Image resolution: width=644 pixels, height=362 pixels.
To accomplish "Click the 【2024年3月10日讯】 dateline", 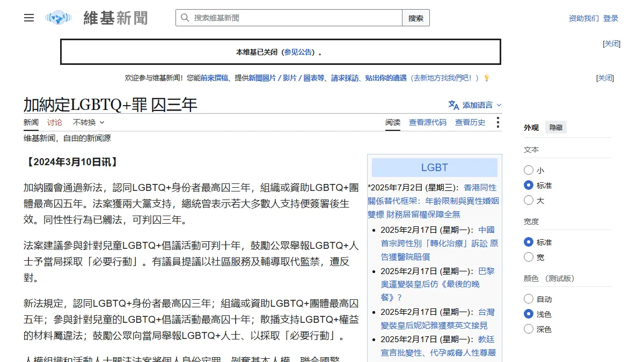I will coord(71,162).
